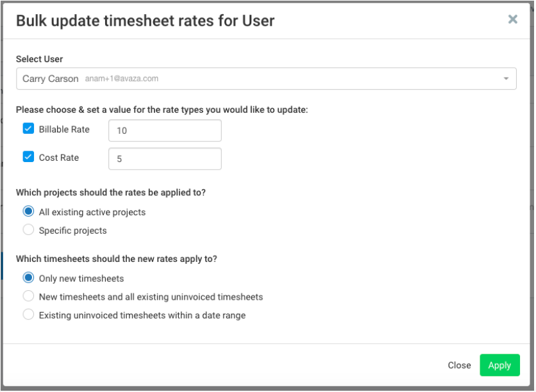Click the Carry Carson name in selector
The height and width of the screenshot is (392, 536).
pyautogui.click(x=50, y=79)
